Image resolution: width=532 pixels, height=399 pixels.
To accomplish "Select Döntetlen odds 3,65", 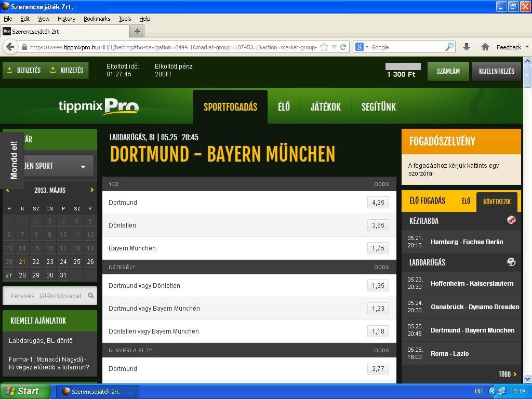I will pos(378,225).
